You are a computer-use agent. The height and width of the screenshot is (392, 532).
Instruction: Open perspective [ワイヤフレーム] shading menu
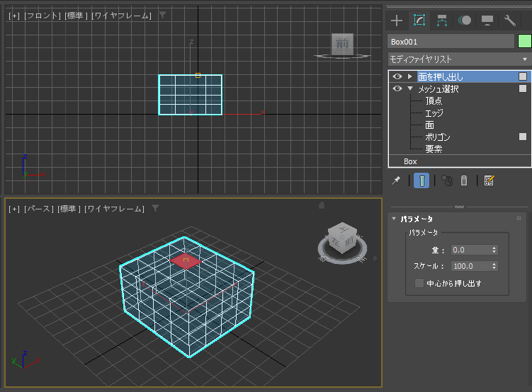[114, 209]
